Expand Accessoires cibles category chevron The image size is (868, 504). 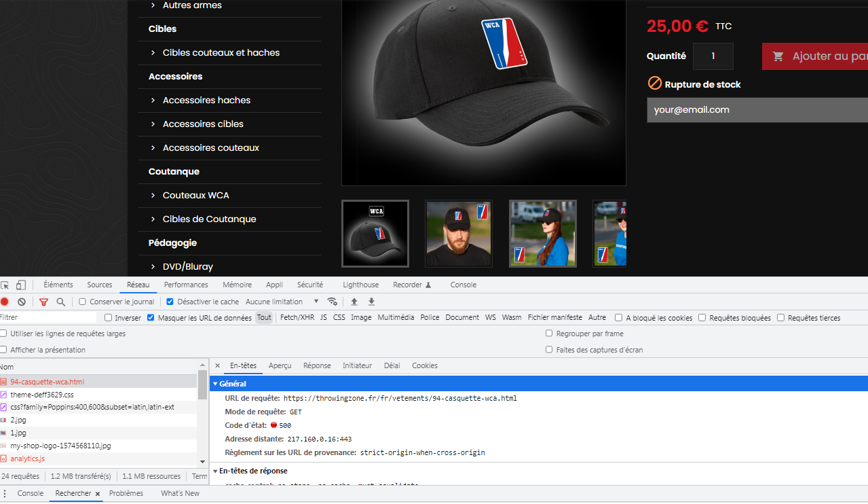pyautogui.click(x=153, y=124)
